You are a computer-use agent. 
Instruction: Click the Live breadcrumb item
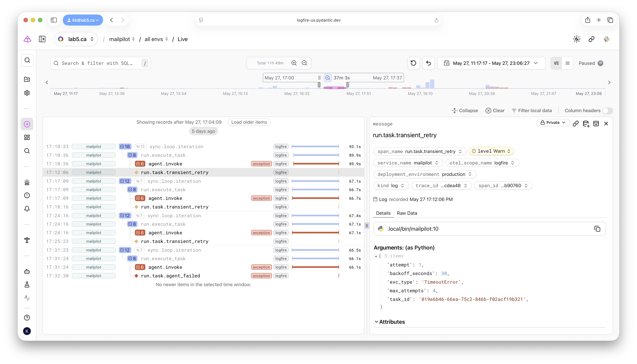182,39
